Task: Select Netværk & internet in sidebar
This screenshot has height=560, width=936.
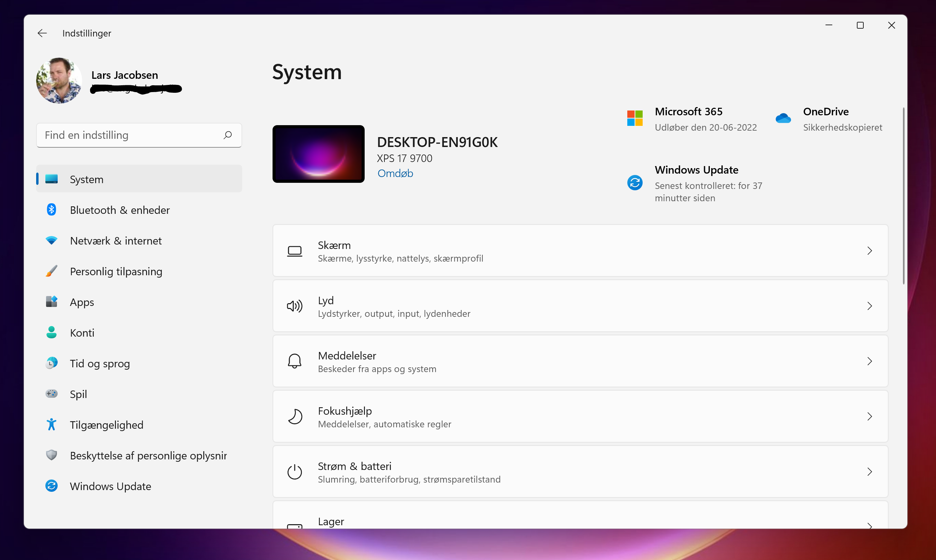Action: (x=116, y=241)
